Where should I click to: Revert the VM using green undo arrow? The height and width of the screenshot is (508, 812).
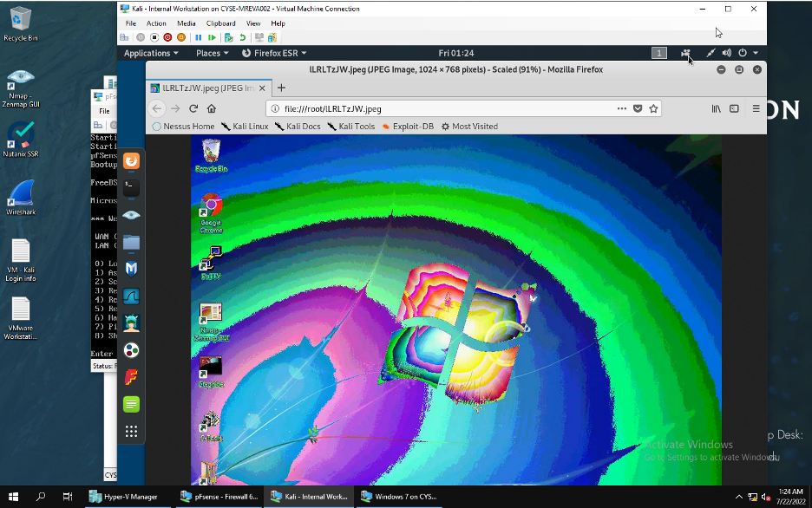pyautogui.click(x=242, y=37)
